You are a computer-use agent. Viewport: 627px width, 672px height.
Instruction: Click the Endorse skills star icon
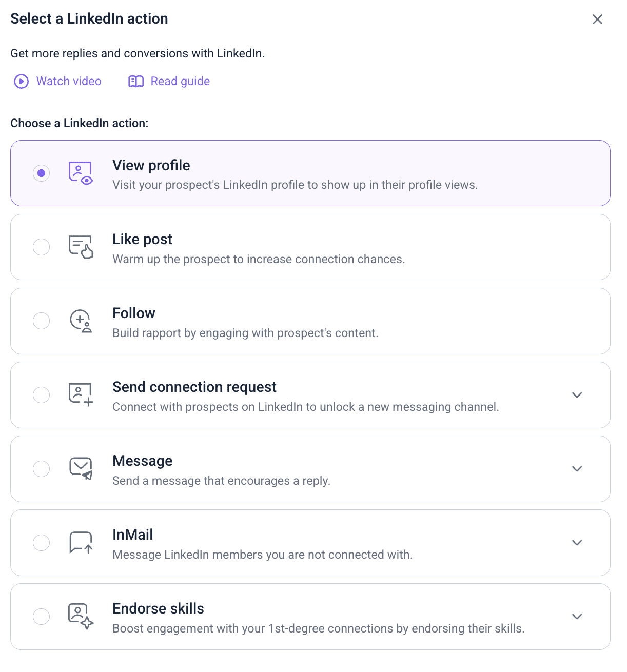tap(81, 616)
